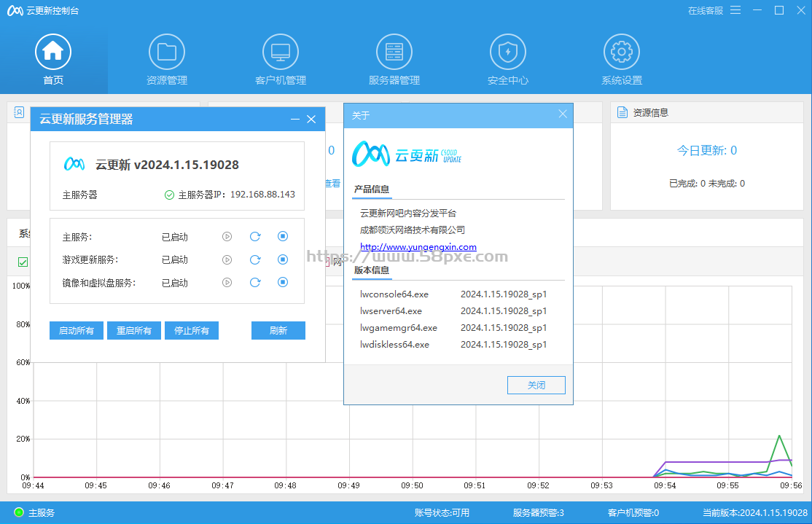Click the user panel icon near the top left
The width and height of the screenshot is (812, 524).
[19, 112]
